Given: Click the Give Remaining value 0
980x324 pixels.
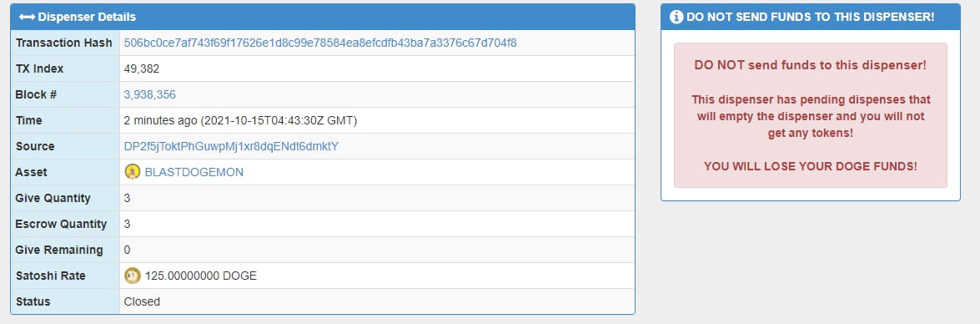Looking at the screenshot, I should pos(127,251).
